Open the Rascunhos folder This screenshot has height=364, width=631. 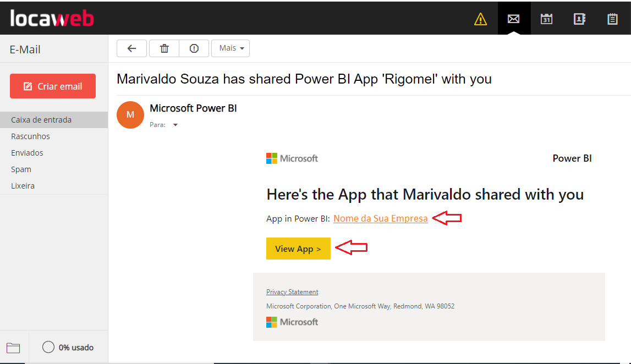[x=31, y=136]
